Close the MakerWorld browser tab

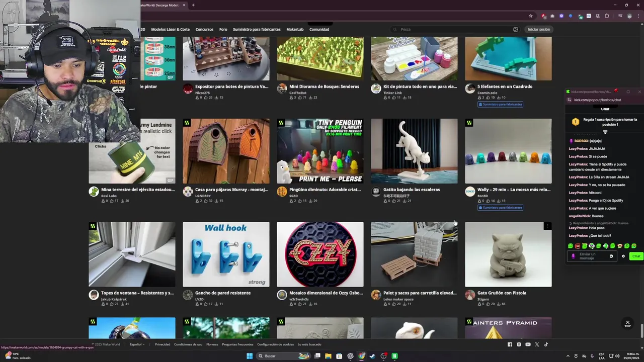(184, 5)
